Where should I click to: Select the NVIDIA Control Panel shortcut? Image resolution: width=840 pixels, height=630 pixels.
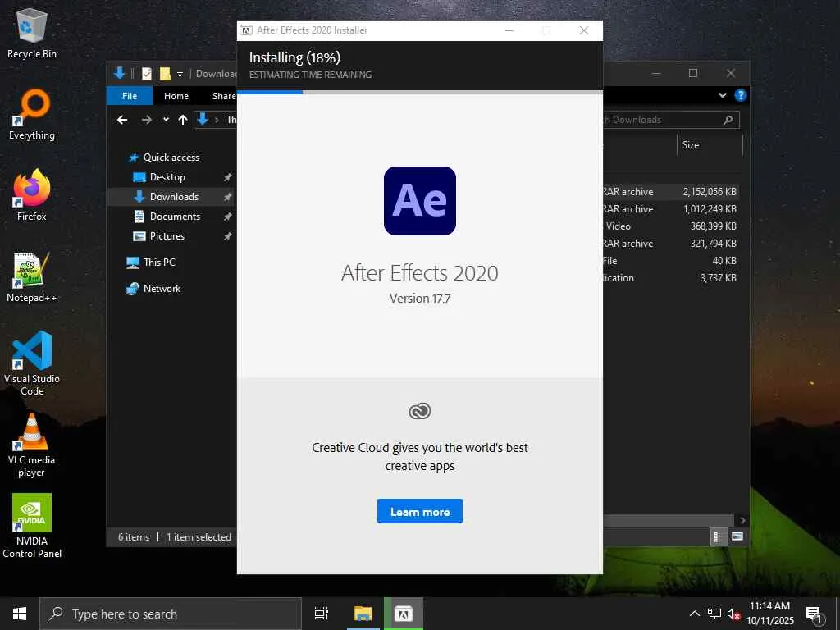[x=32, y=526]
